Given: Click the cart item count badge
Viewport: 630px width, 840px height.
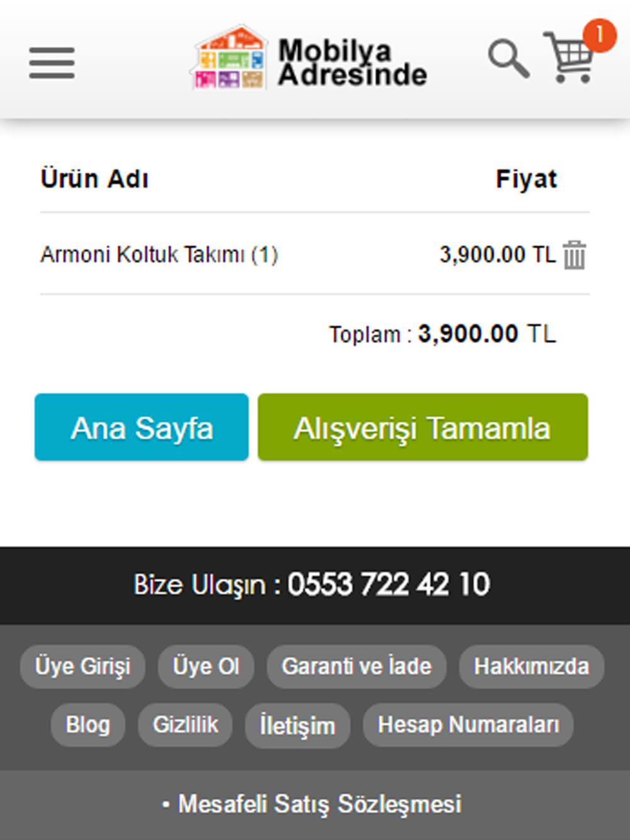Looking at the screenshot, I should (599, 35).
